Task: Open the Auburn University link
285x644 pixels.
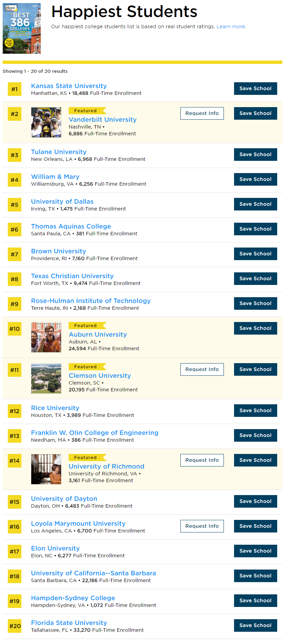Action: [x=98, y=335]
